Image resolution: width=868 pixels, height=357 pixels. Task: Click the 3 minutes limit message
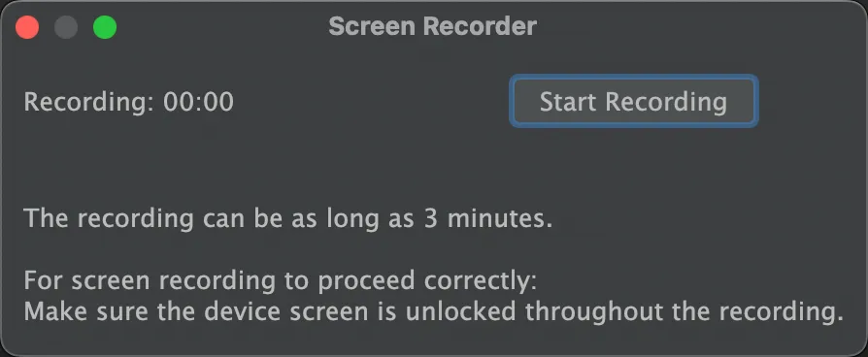click(x=288, y=220)
